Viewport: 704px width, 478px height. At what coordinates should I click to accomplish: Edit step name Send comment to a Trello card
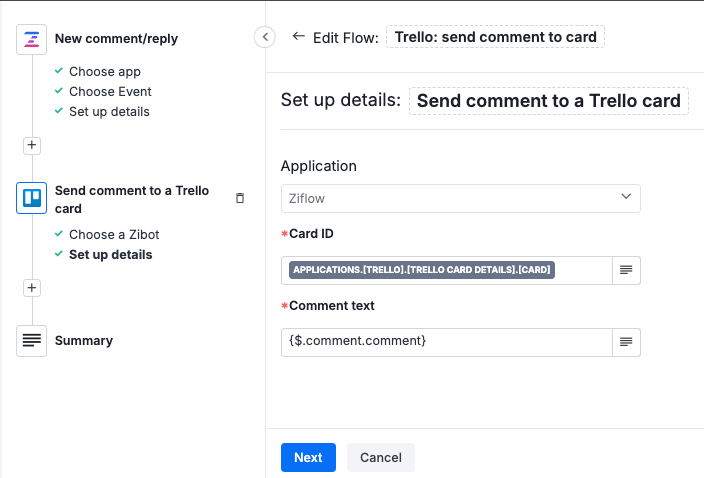[x=549, y=101]
